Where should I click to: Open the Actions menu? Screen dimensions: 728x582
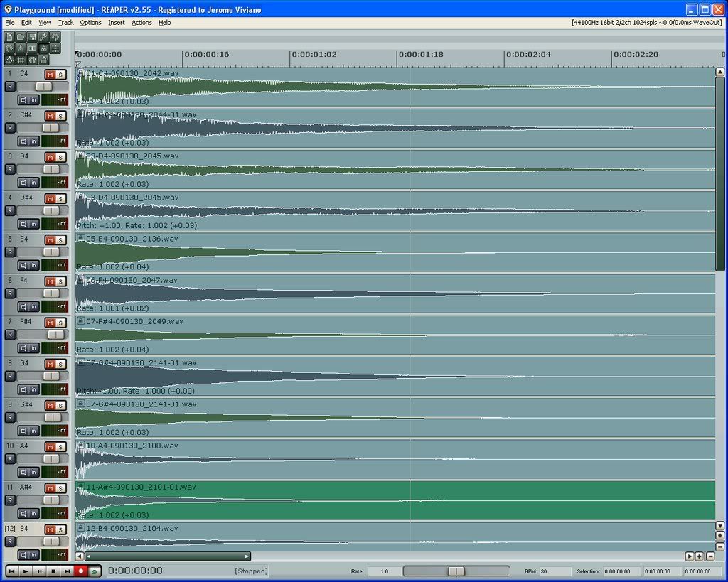click(141, 23)
